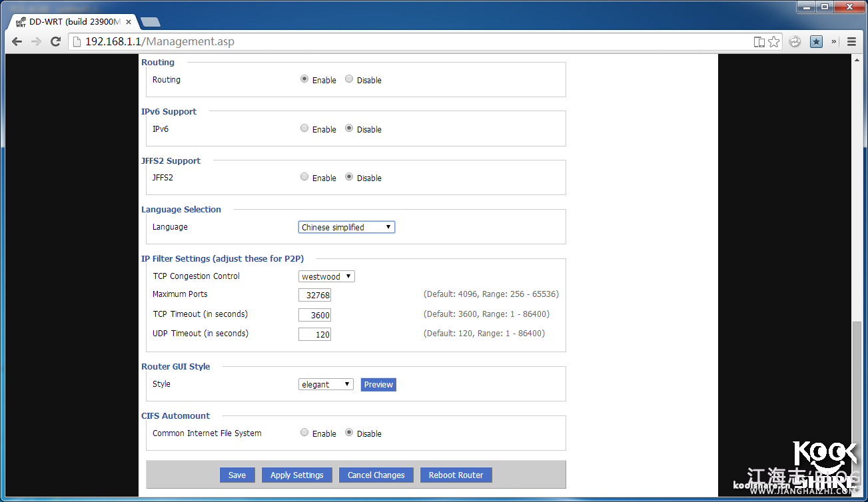868x502 pixels.
Task: Open the Router GUI Style dropdown
Action: (326, 384)
